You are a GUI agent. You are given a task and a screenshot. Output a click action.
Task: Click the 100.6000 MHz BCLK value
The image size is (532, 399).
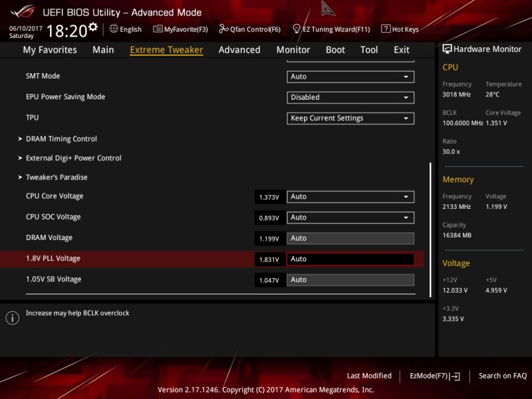point(462,123)
